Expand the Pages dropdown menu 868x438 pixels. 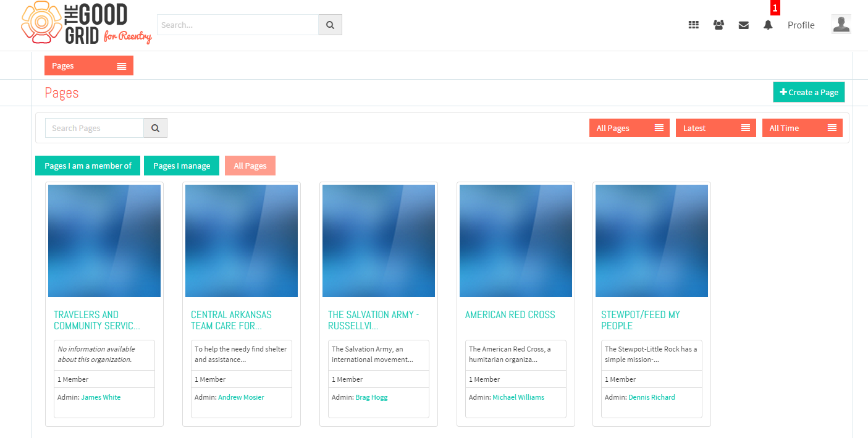(89, 66)
